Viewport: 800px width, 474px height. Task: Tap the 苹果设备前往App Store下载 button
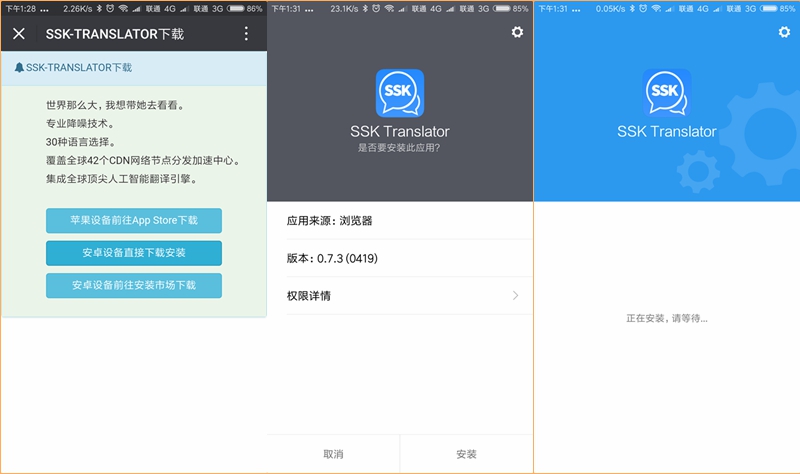[x=134, y=220]
